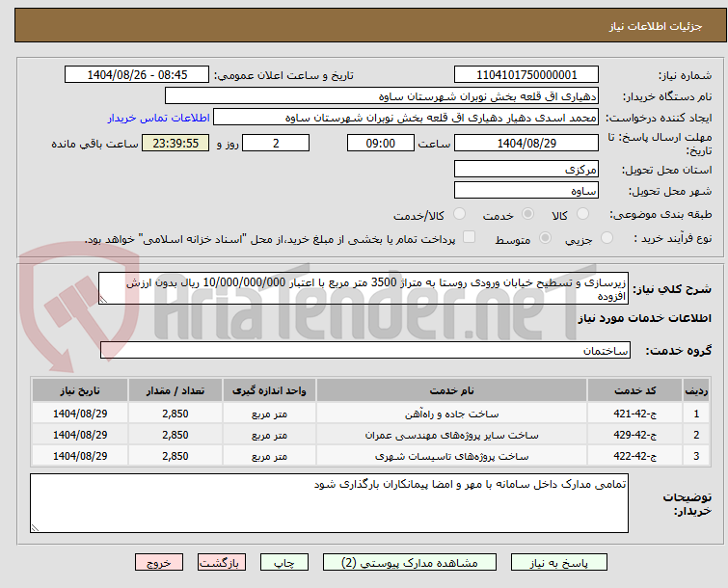This screenshot has width=728, height=588.
Task: Click the description area resize handle
Action: coord(103,300)
